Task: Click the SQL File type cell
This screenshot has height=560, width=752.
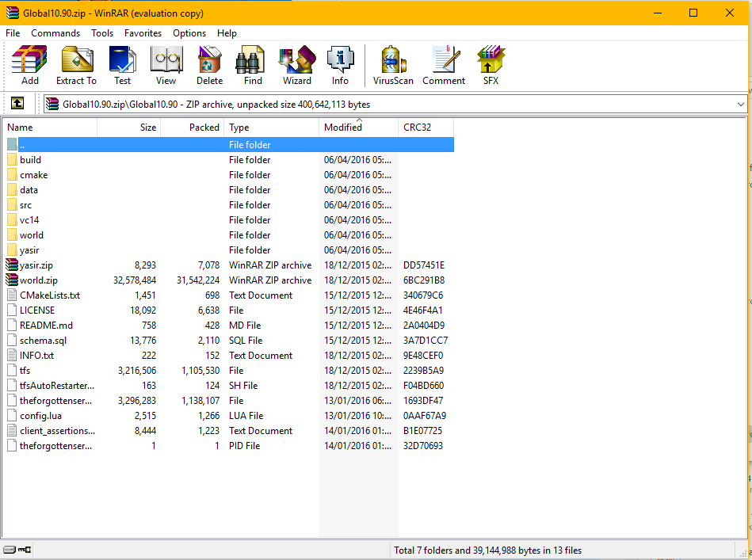Action: pos(246,341)
